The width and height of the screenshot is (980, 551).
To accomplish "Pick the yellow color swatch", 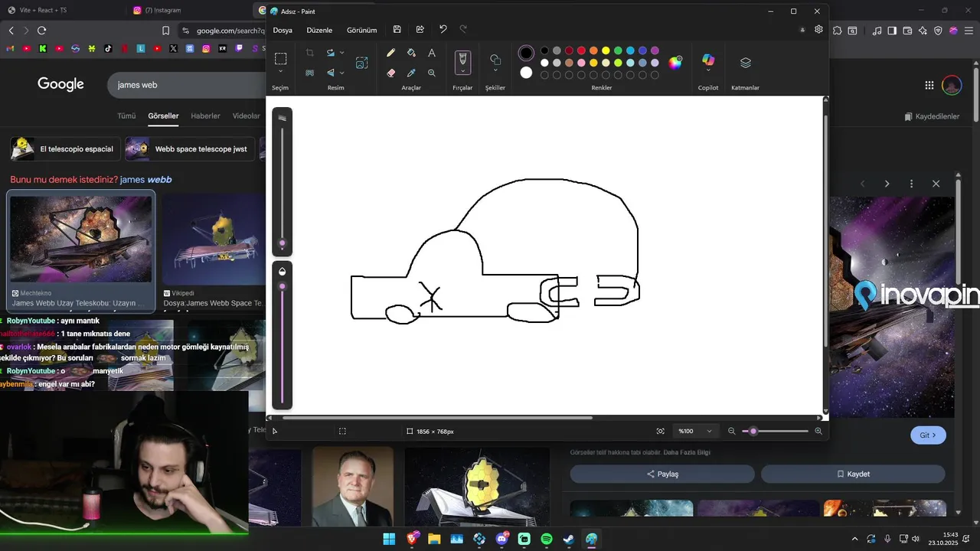I will point(606,51).
